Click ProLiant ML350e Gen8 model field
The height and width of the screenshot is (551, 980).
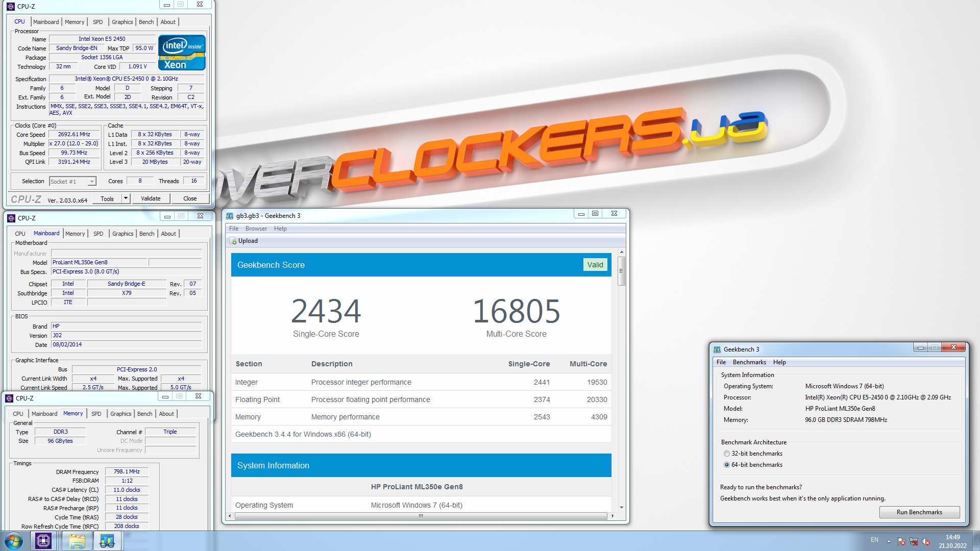(x=100, y=262)
